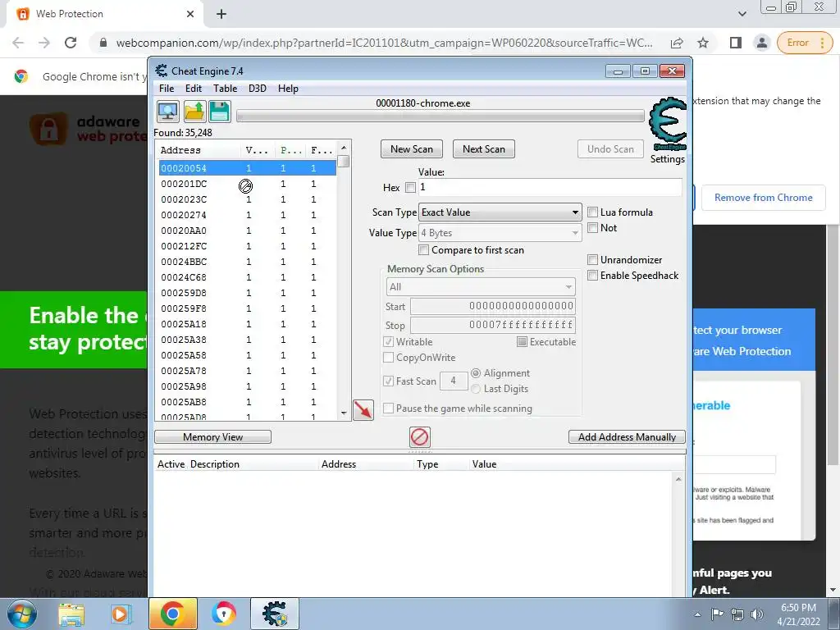
Task: Sort by the Address column header
Action: pos(200,150)
